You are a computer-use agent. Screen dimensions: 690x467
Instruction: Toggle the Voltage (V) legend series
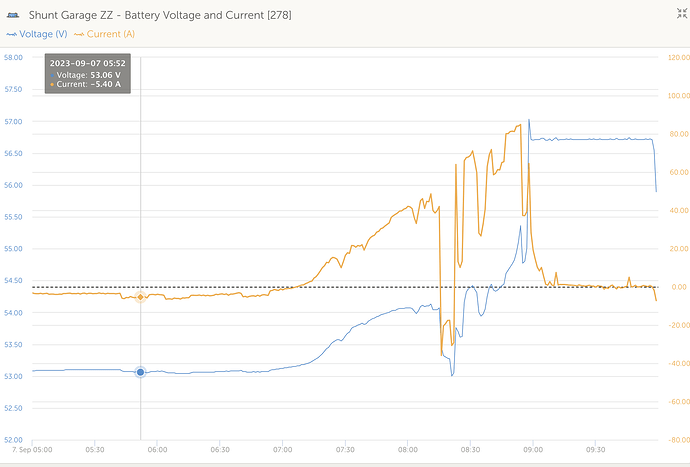tap(37, 34)
